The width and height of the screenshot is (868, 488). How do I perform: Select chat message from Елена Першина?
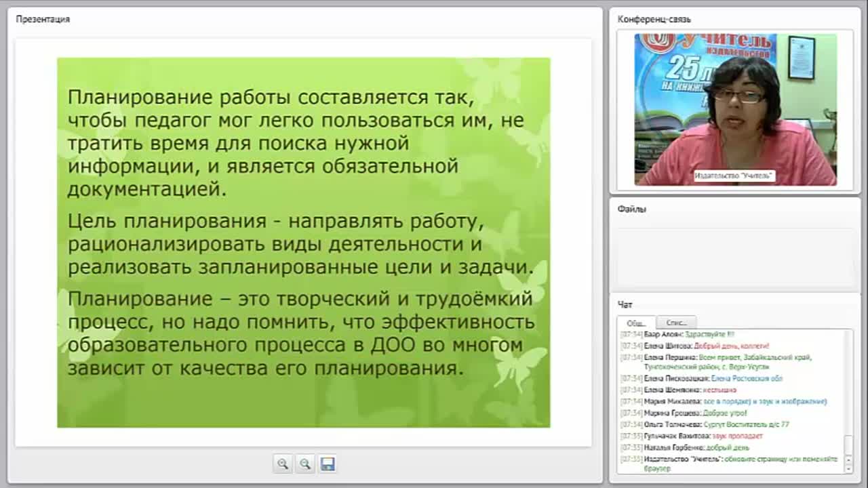tap(716, 361)
